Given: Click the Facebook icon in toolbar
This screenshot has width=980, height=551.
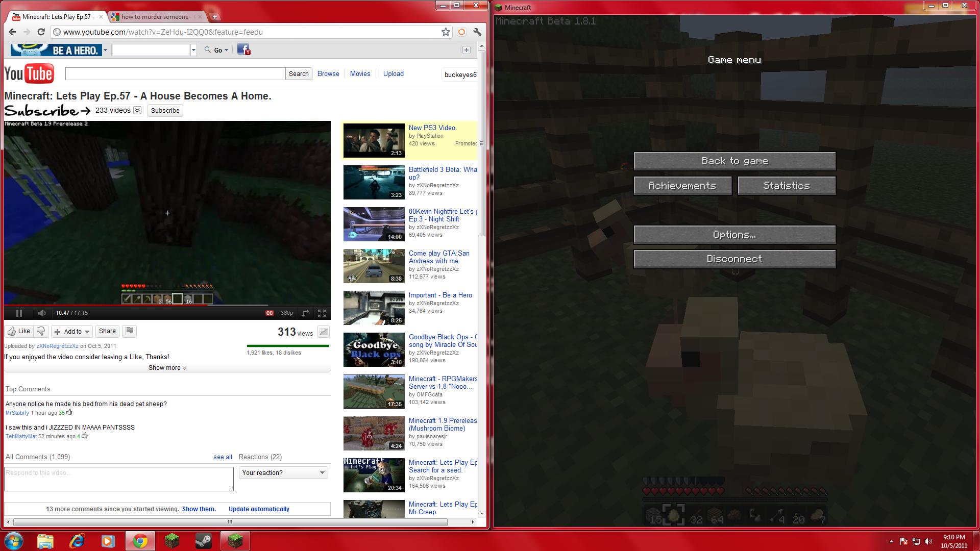Looking at the screenshot, I should tap(243, 50).
